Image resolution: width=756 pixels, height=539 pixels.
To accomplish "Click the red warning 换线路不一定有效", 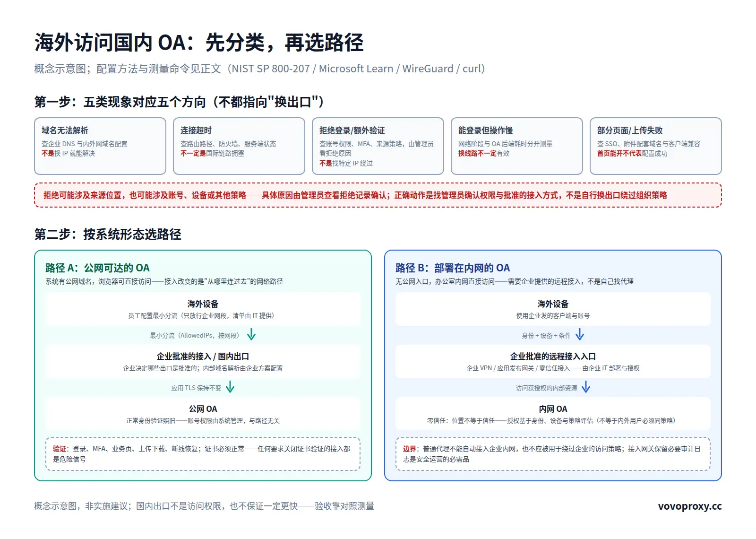I will (484, 153).
